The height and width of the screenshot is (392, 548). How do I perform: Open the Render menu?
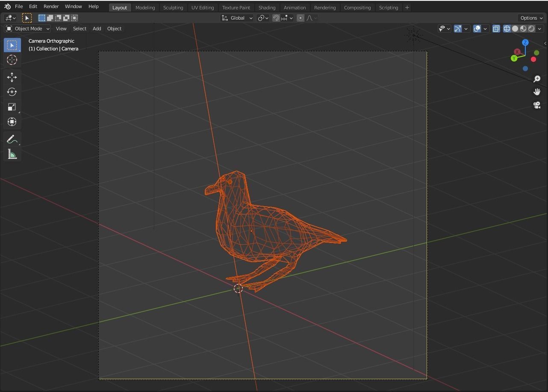[51, 7]
